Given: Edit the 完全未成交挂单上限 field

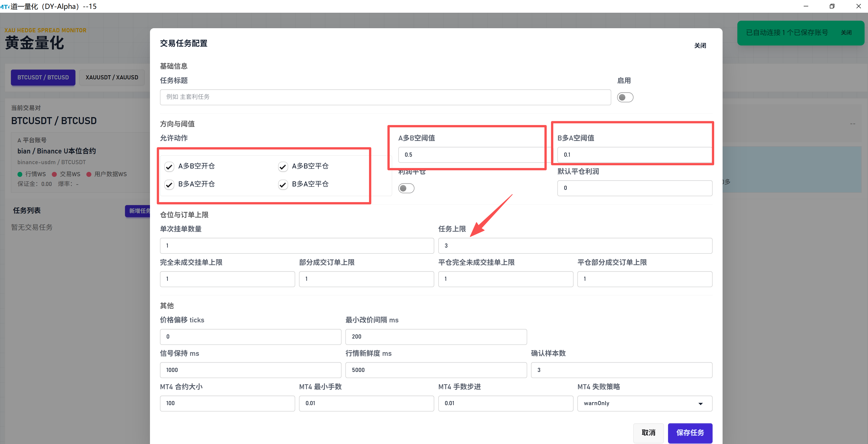Looking at the screenshot, I should coord(227,279).
